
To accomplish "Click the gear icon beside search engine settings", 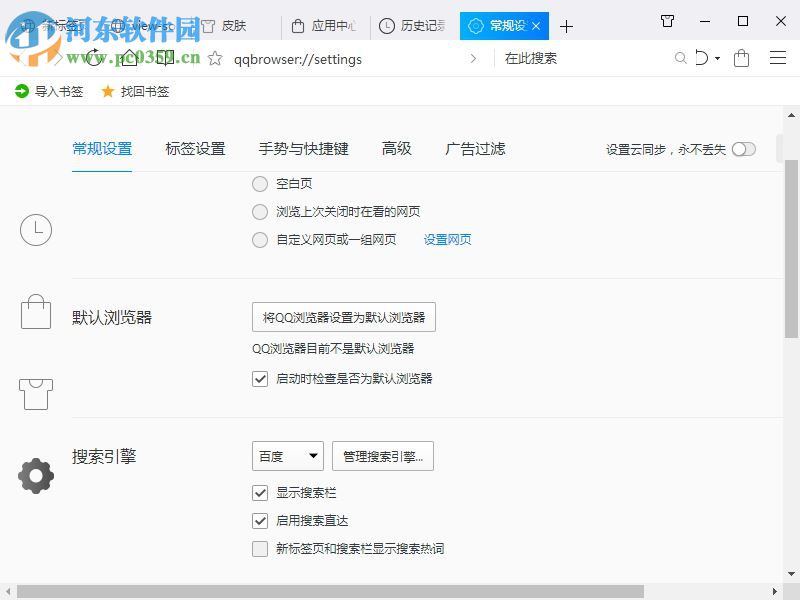I will coord(36,475).
